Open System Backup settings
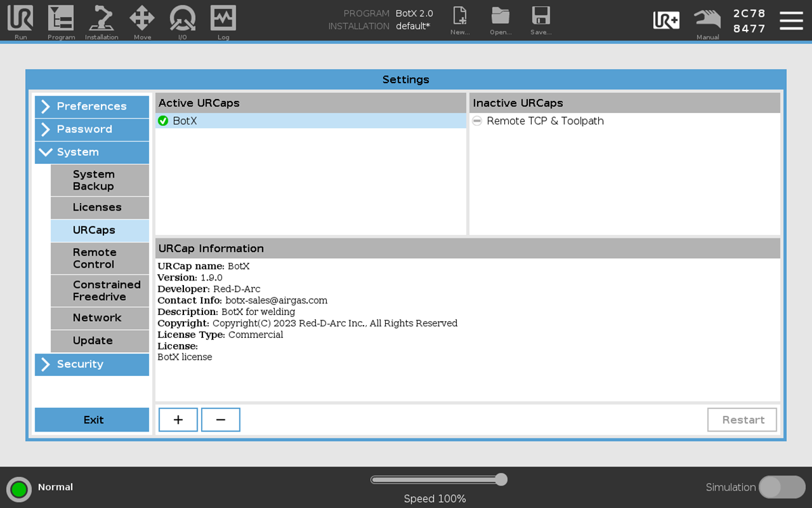Image resolution: width=812 pixels, height=508 pixels. tap(99, 180)
